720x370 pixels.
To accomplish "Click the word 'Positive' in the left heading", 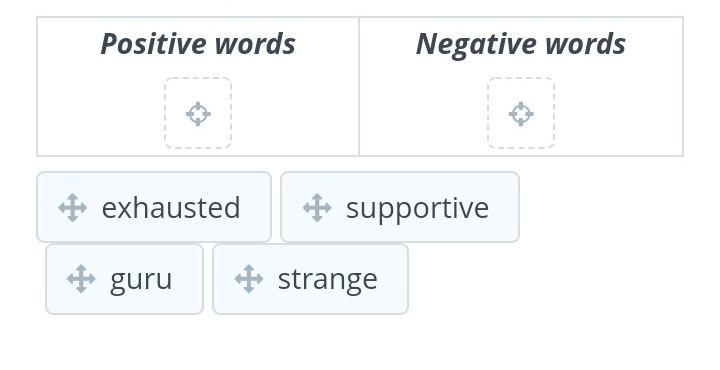I will tap(154, 45).
